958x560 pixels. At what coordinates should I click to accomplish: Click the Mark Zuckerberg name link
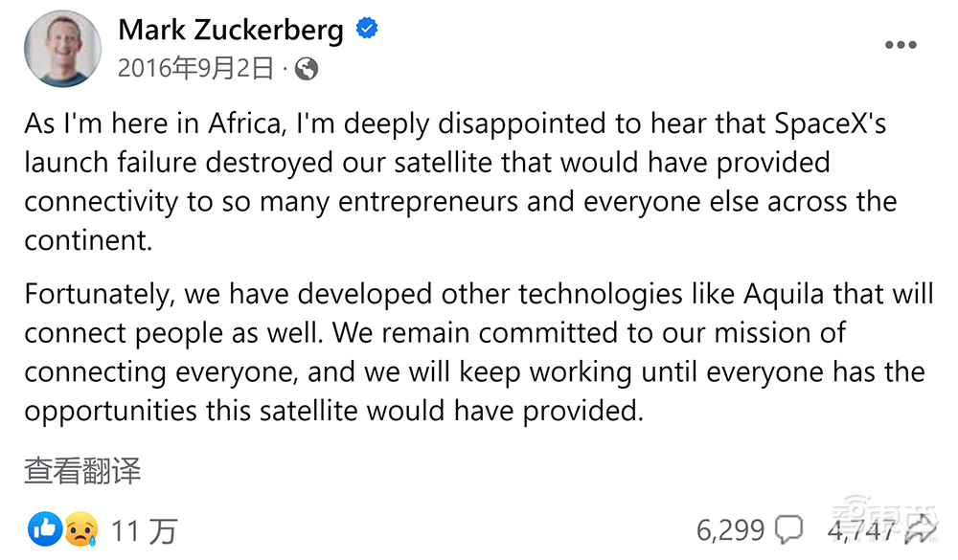pos(230,31)
